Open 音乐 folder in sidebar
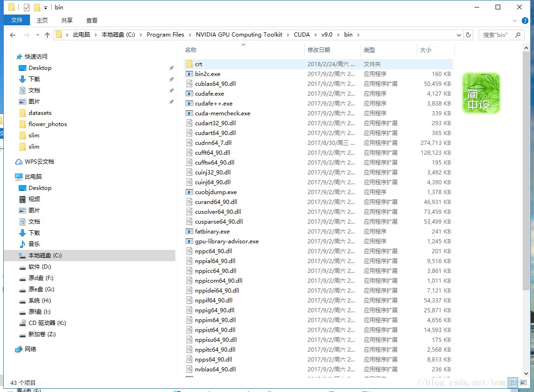The width and height of the screenshot is (534, 392). pyautogui.click(x=34, y=244)
